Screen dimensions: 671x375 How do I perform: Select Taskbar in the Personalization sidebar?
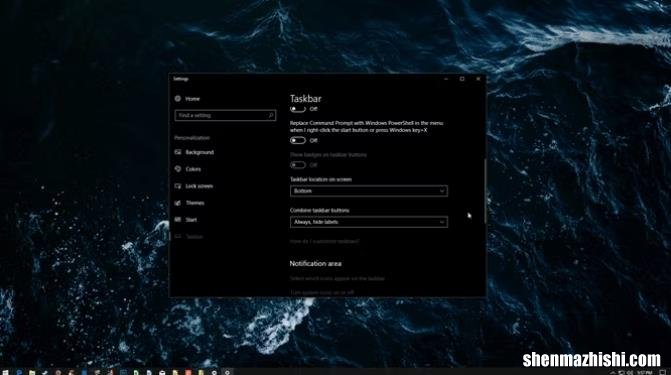pos(189,237)
